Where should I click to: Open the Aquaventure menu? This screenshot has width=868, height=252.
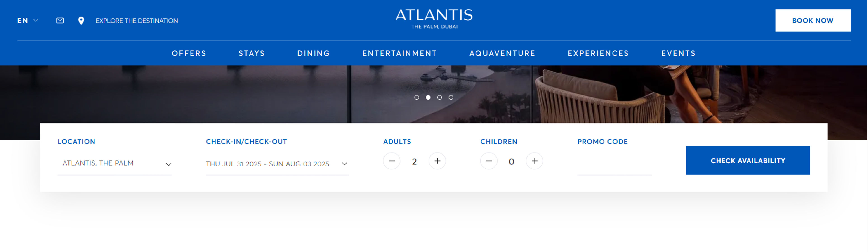[x=502, y=53]
